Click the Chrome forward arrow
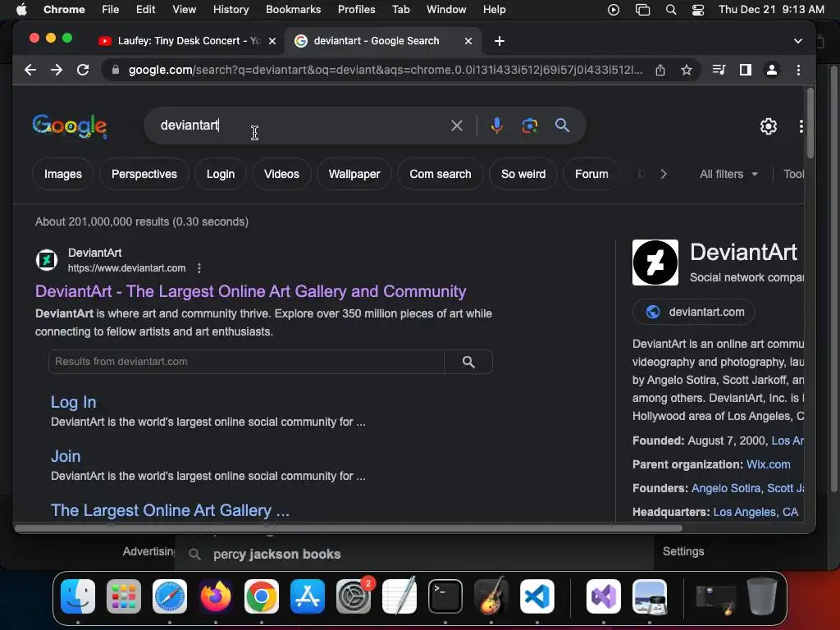The image size is (840, 630). click(x=57, y=70)
